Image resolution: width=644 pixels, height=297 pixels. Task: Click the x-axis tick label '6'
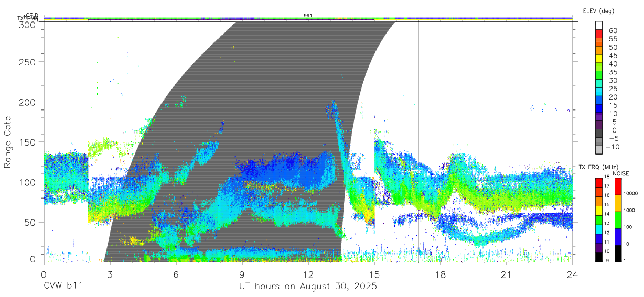point(176,274)
